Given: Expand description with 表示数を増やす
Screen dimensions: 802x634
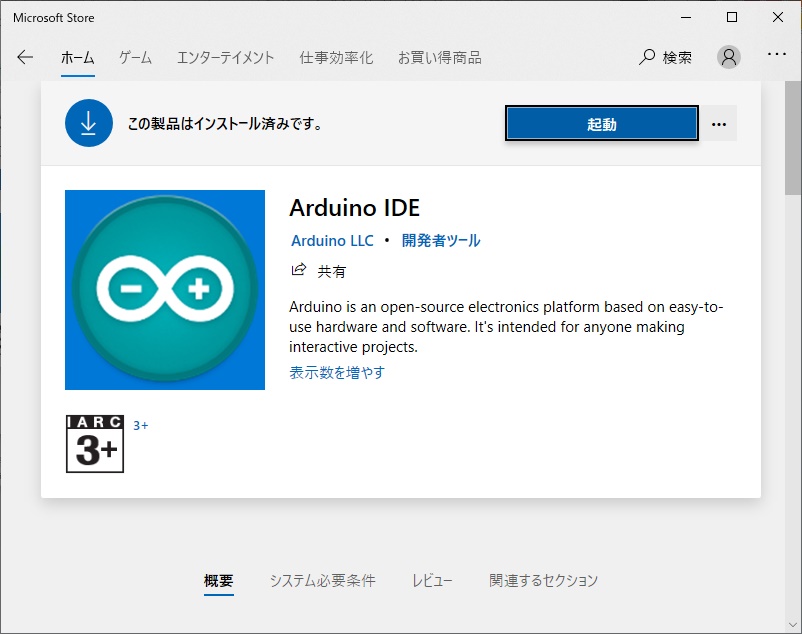Looking at the screenshot, I should [337, 372].
